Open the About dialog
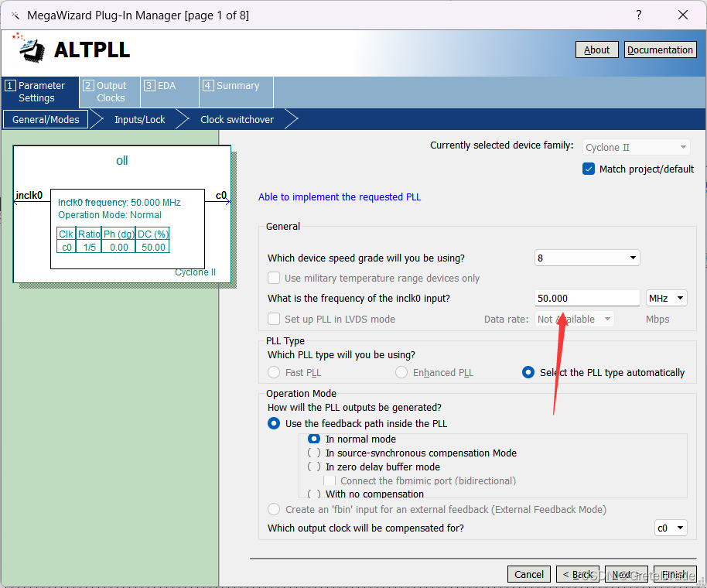 [x=596, y=50]
